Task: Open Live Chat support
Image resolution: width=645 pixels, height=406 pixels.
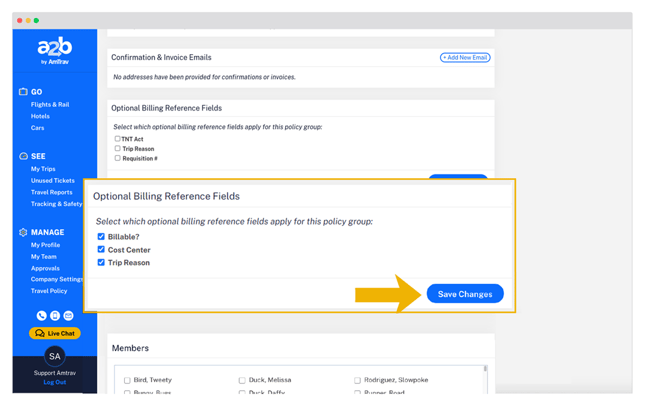Action: [x=55, y=333]
